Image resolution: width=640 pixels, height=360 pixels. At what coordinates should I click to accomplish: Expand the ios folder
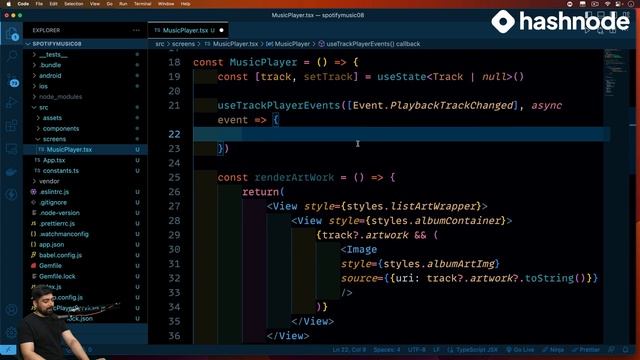(x=86, y=87)
